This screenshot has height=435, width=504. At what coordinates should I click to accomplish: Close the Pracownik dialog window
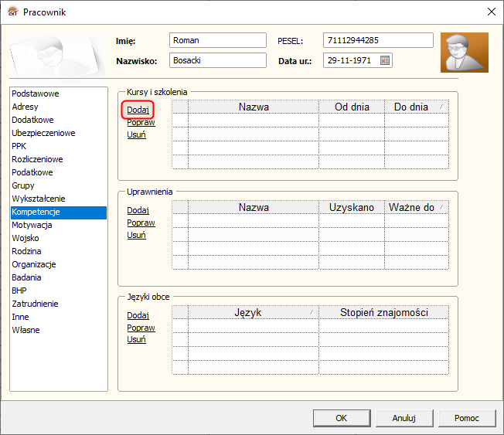pyautogui.click(x=491, y=12)
